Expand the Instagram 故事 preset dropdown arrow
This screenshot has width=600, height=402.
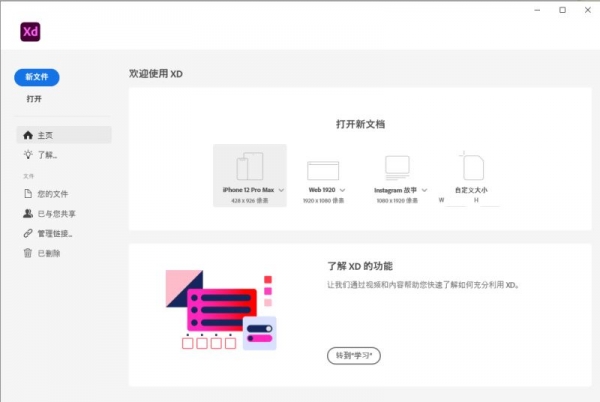point(424,190)
